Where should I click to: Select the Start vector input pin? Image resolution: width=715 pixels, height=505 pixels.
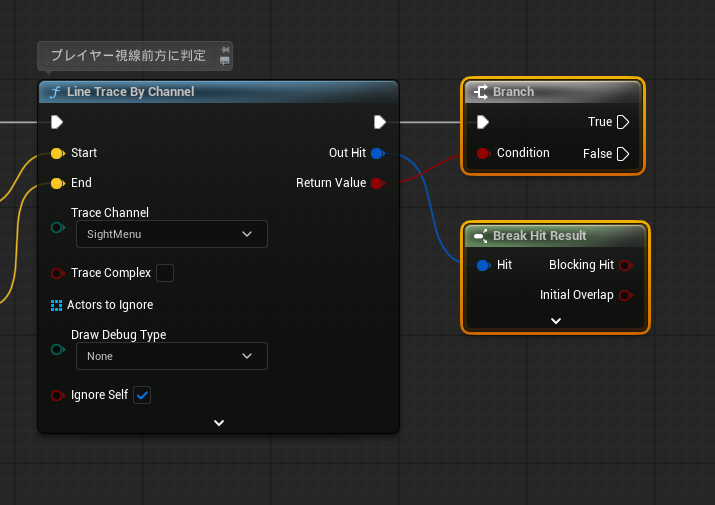point(58,153)
